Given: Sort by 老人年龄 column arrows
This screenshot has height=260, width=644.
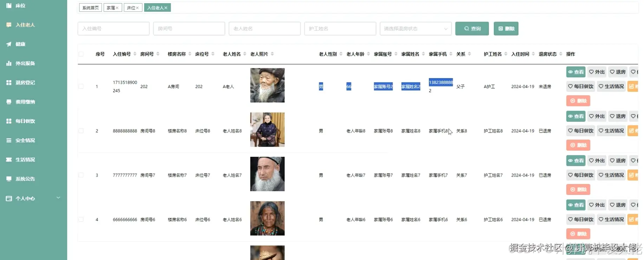Looking at the screenshot, I should click(x=368, y=54).
